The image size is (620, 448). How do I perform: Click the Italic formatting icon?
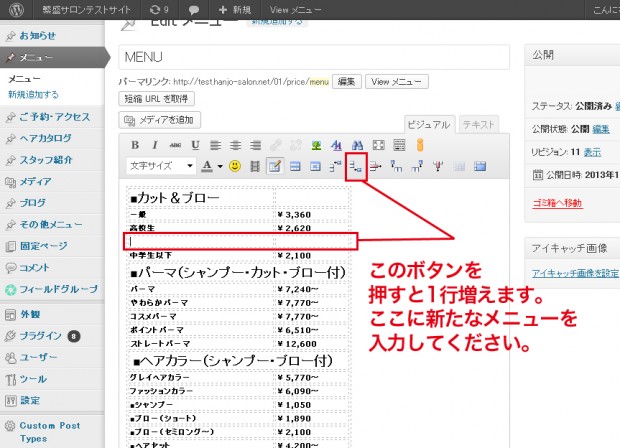pos(153,145)
